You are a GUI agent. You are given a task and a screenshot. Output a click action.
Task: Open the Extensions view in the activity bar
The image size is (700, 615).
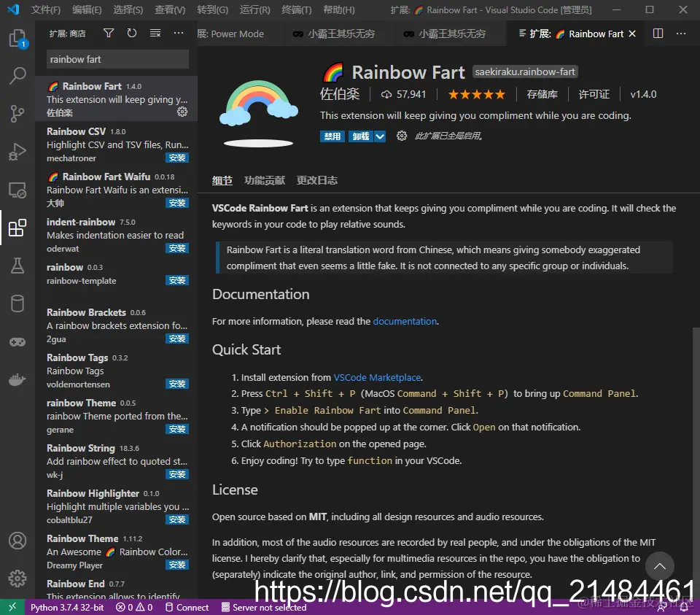17,228
